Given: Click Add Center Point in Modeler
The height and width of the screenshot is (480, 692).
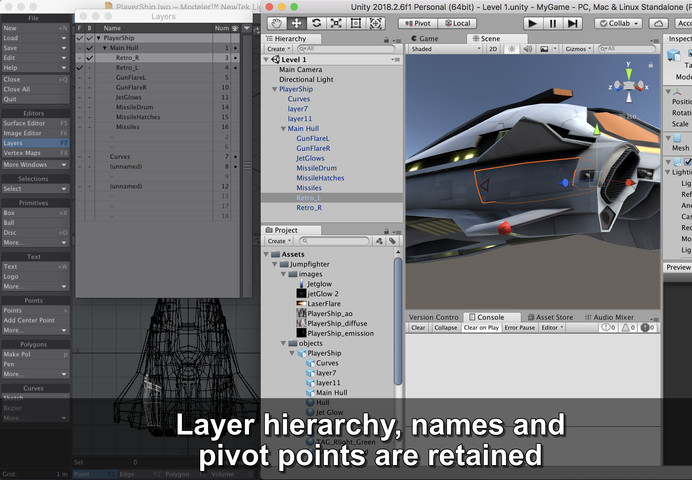Looking at the screenshot, I should pos(35,320).
